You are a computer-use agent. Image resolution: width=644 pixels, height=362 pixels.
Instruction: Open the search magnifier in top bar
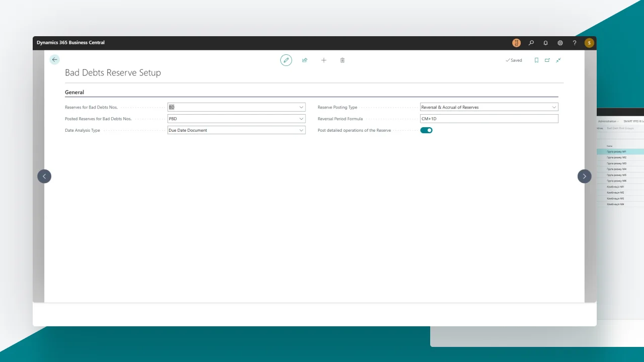coord(531,43)
